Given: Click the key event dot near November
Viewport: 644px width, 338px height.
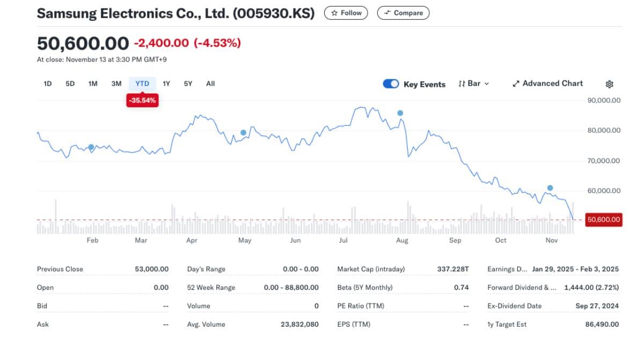Looking at the screenshot, I should [550, 188].
